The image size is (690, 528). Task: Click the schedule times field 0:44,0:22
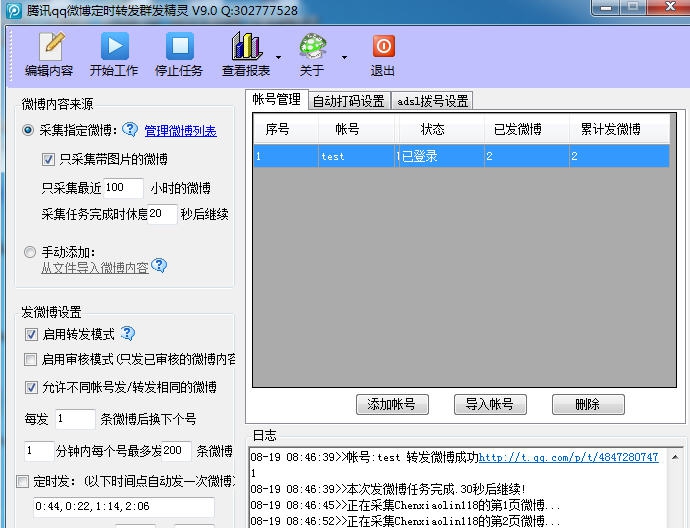(124, 506)
